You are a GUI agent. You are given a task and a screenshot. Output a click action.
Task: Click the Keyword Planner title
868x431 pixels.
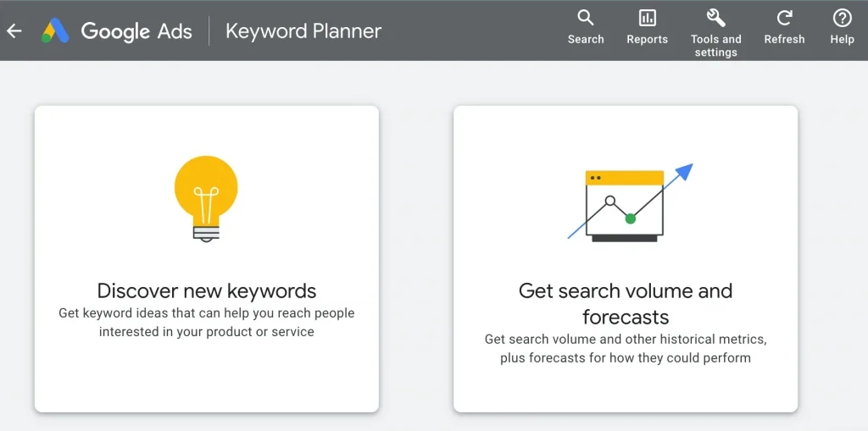pyautogui.click(x=303, y=31)
